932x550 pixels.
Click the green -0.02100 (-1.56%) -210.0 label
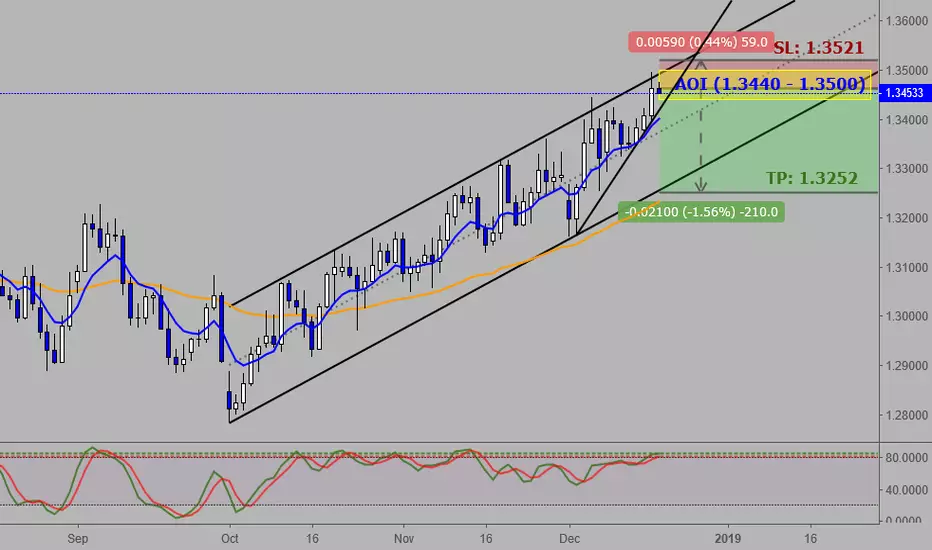701,212
